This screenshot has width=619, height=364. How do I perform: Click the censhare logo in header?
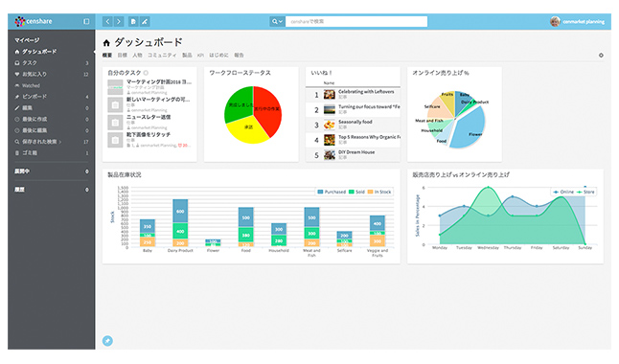(34, 21)
